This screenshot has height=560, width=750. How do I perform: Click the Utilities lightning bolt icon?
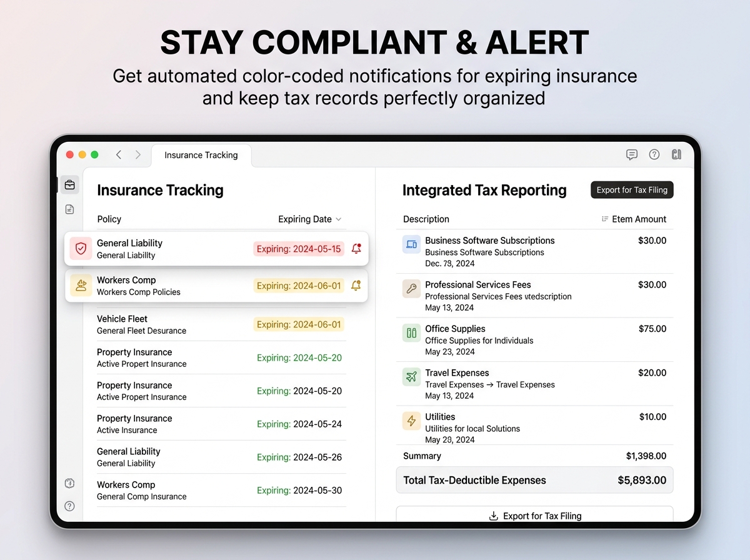click(x=411, y=421)
